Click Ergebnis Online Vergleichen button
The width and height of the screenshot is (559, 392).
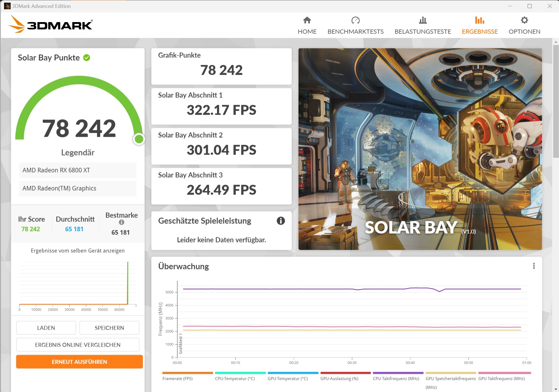(x=78, y=345)
